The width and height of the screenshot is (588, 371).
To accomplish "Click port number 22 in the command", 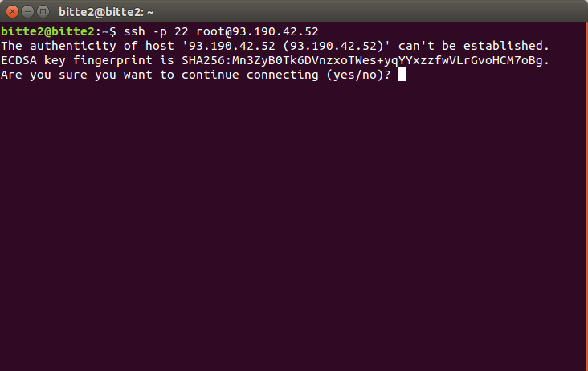I will click(181, 31).
